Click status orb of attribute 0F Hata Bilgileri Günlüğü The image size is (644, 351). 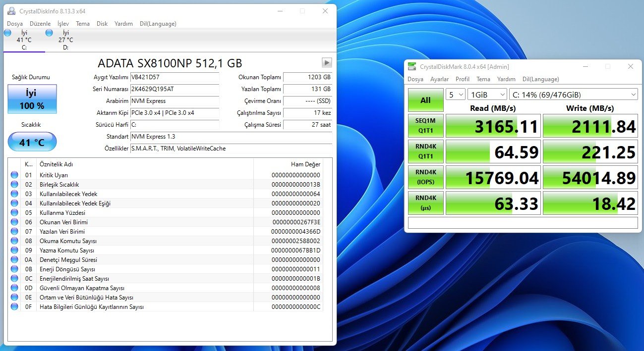pyautogui.click(x=14, y=306)
